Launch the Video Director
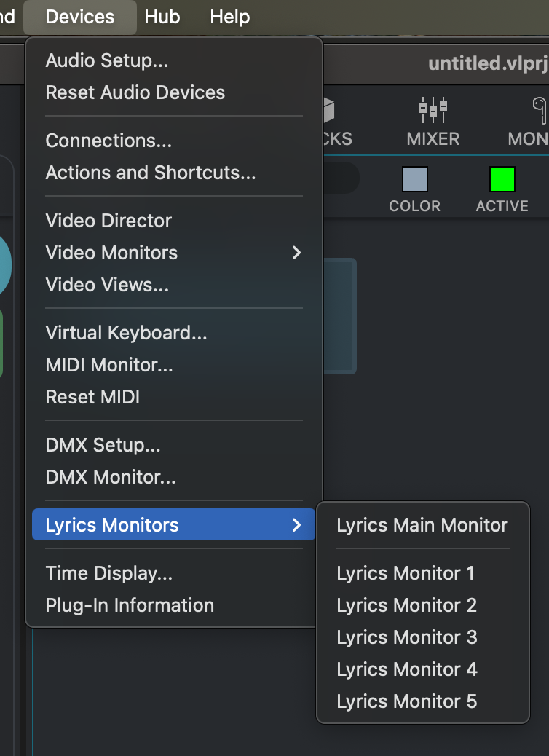Viewport: 549px width, 756px height. (108, 221)
